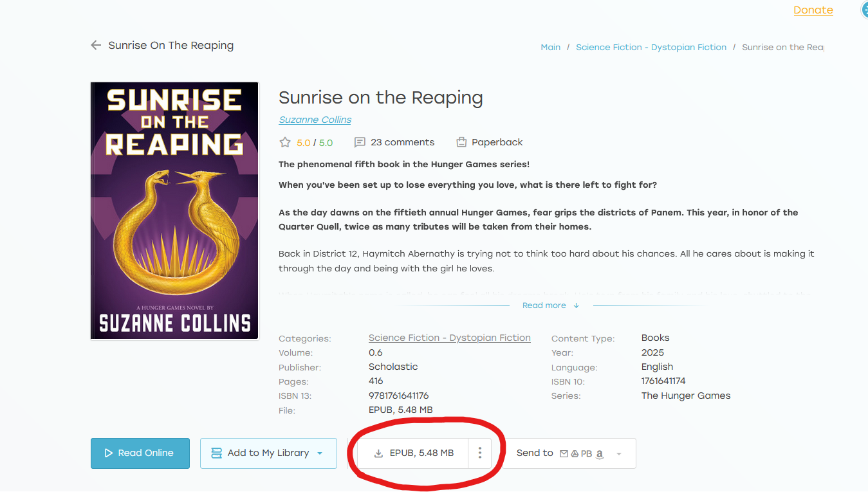Click the volume value 0.6
The height and width of the screenshot is (492, 868).
coord(376,352)
